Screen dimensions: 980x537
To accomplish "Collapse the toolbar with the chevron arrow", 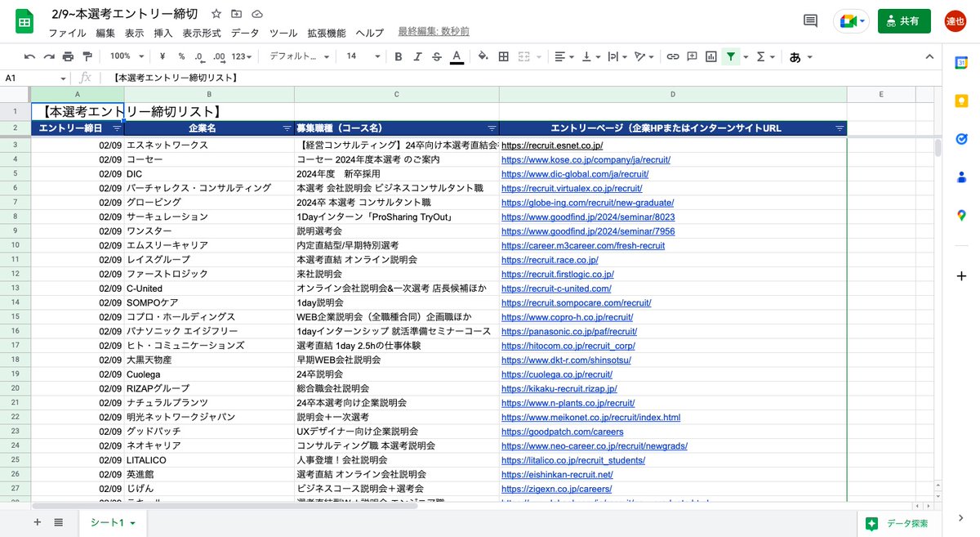I will pos(929,56).
